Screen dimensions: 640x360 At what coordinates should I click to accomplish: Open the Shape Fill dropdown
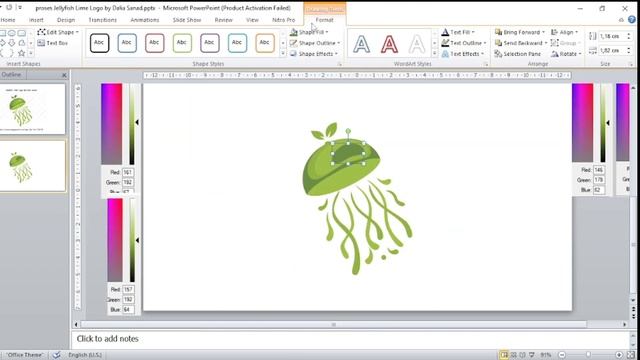[309, 32]
